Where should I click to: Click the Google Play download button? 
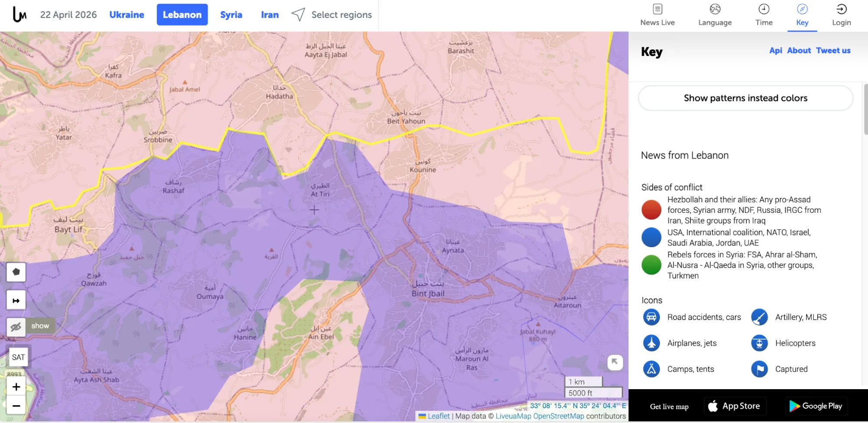816,406
